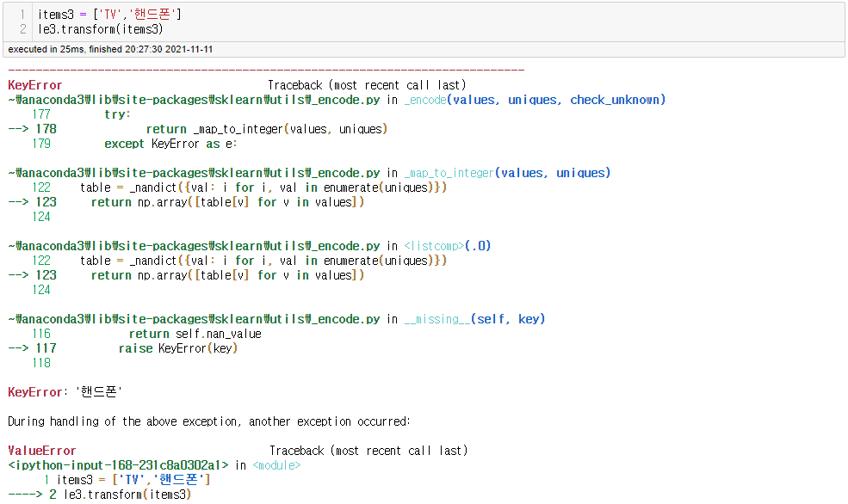The height and width of the screenshot is (504, 848).
Task: Click the ipython-input-168 module frame header
Action: coord(154,465)
